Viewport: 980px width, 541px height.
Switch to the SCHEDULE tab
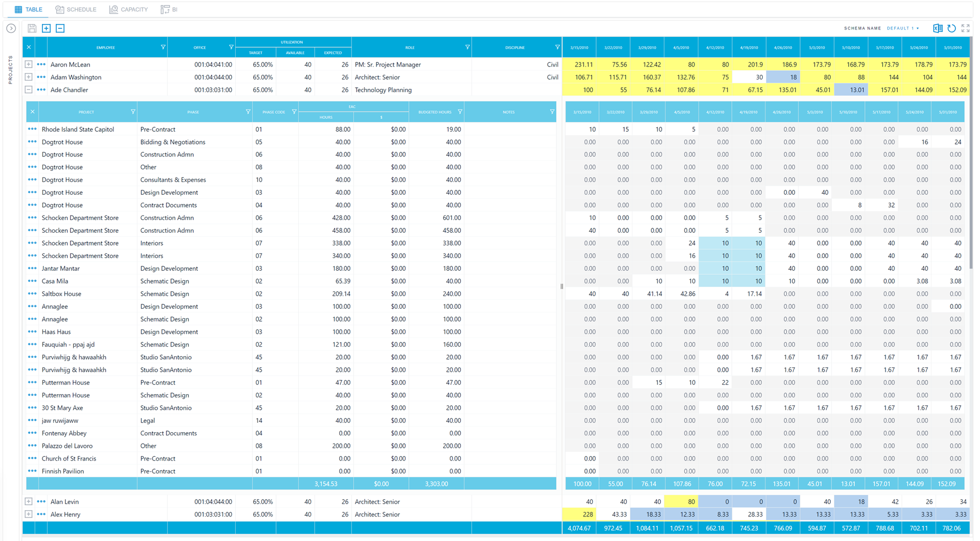pyautogui.click(x=76, y=9)
